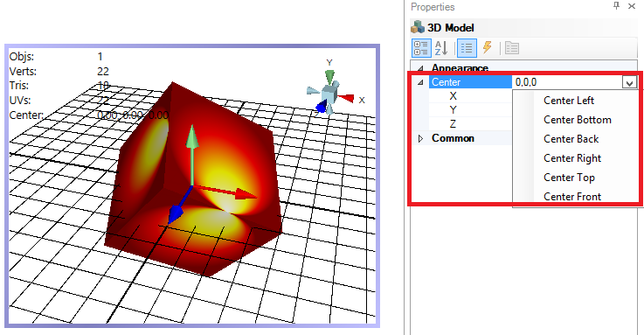
Task: Click the 3D Model cubes icon
Action: tap(418, 27)
